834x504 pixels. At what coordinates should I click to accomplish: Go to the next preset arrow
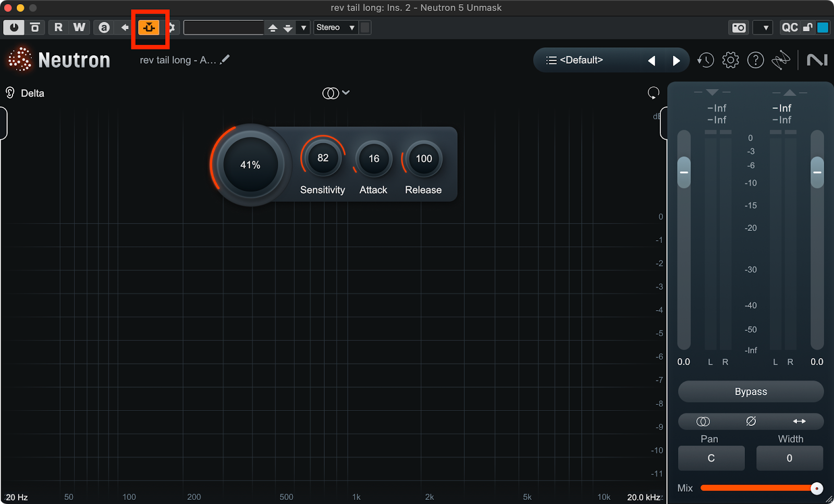pyautogui.click(x=676, y=61)
